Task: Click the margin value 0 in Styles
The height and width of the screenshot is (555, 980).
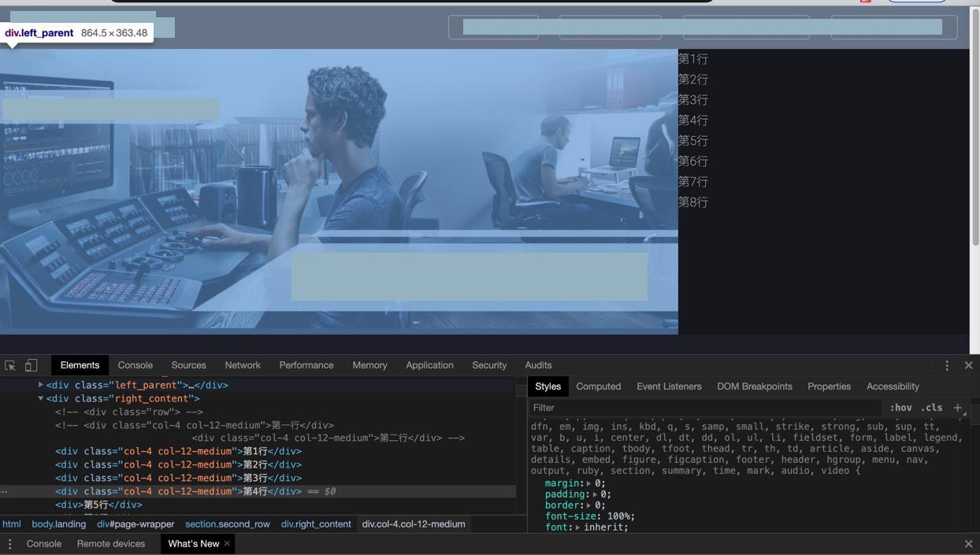Action: pos(598,483)
